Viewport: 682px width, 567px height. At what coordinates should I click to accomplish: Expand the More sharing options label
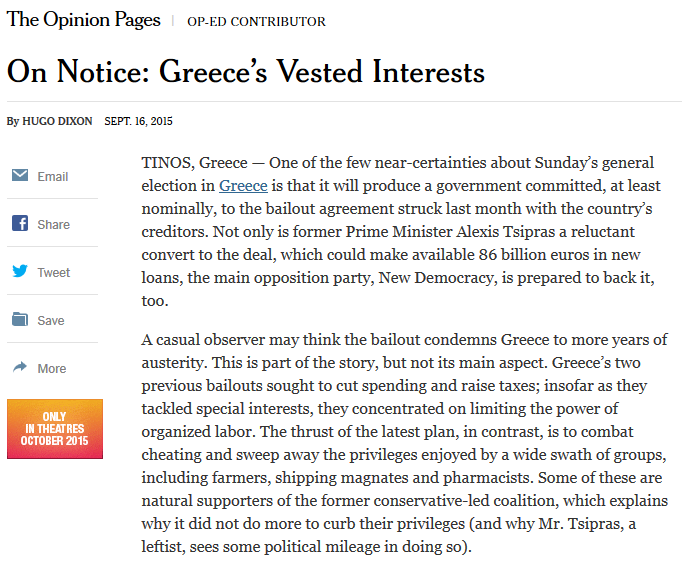(52, 368)
